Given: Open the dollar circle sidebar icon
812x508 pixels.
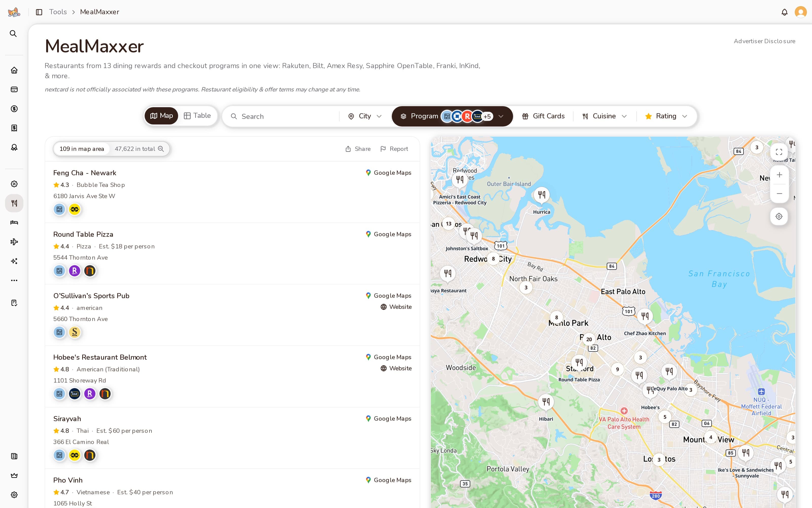Looking at the screenshot, I should coord(14,109).
